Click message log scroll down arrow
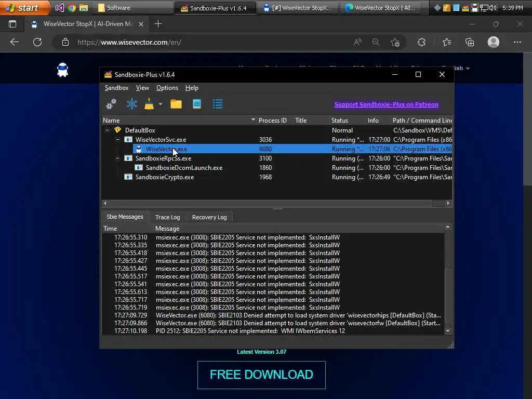 pyautogui.click(x=448, y=331)
